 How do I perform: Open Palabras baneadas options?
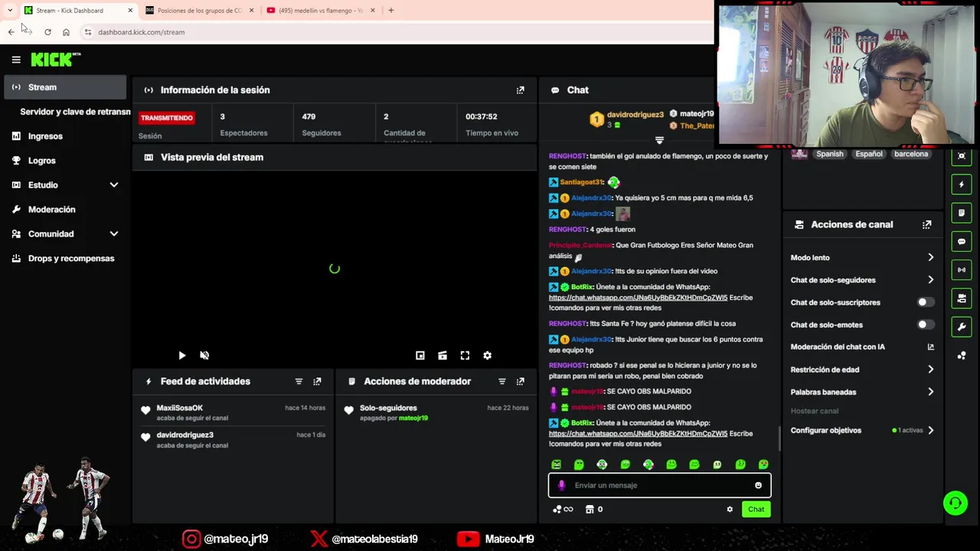[862, 392]
